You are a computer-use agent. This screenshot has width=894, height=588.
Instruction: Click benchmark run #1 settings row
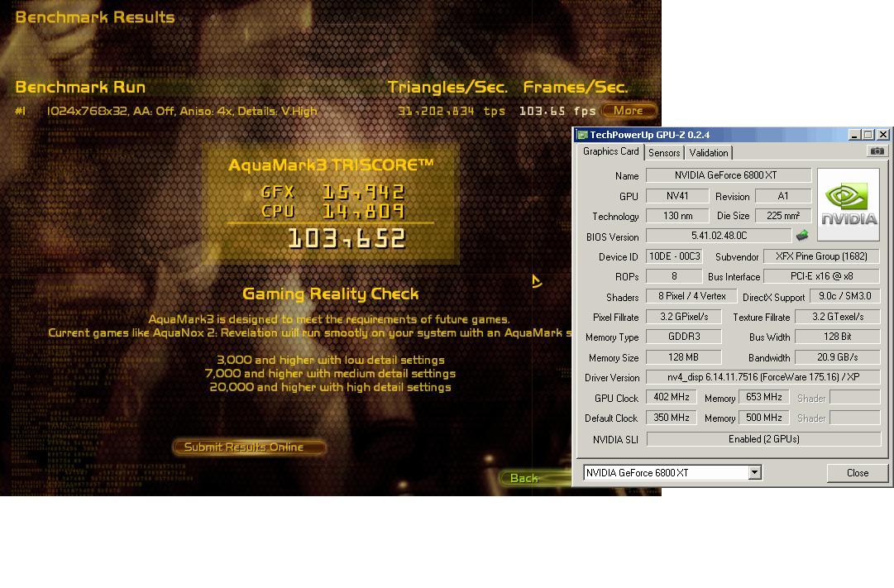pos(182,111)
